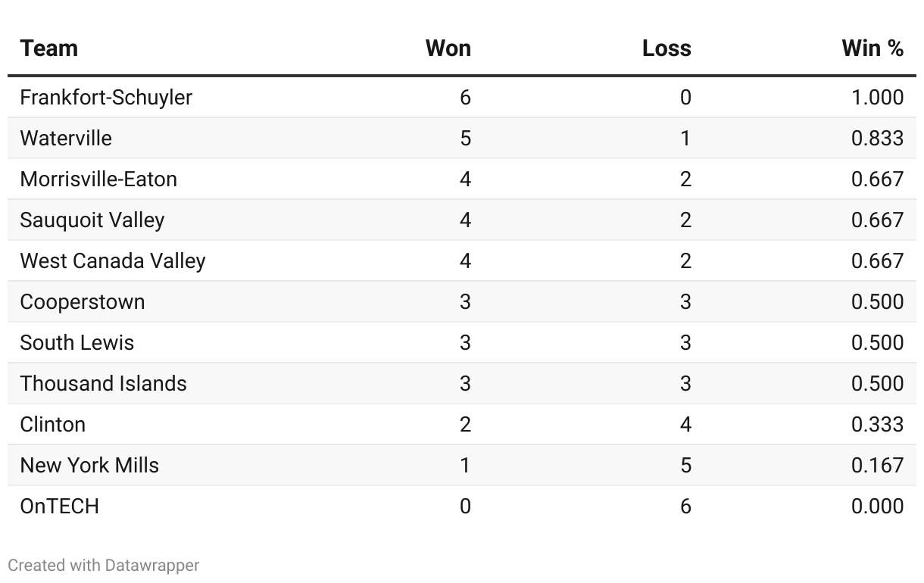Select West Canada Valley team cell
Viewport: 924px width, 583px height.
click(113, 260)
